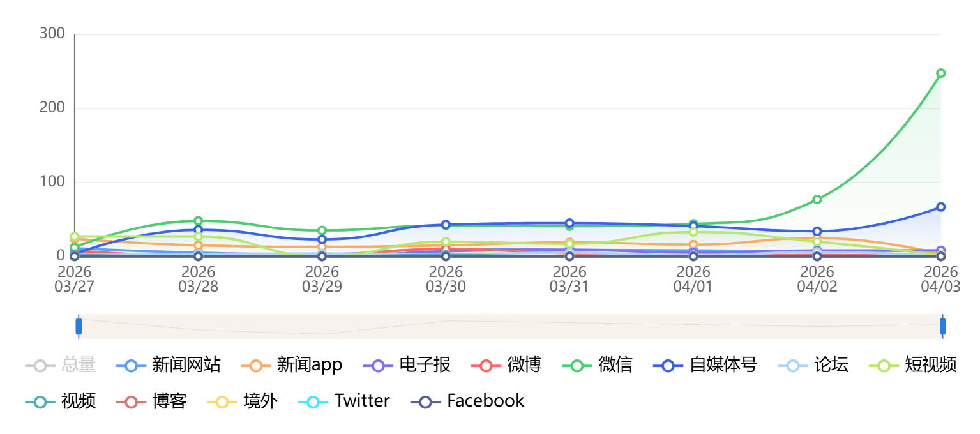Click the 自媒体号 data point on 04/03
The width and height of the screenshot is (980, 434).
pyautogui.click(x=940, y=207)
